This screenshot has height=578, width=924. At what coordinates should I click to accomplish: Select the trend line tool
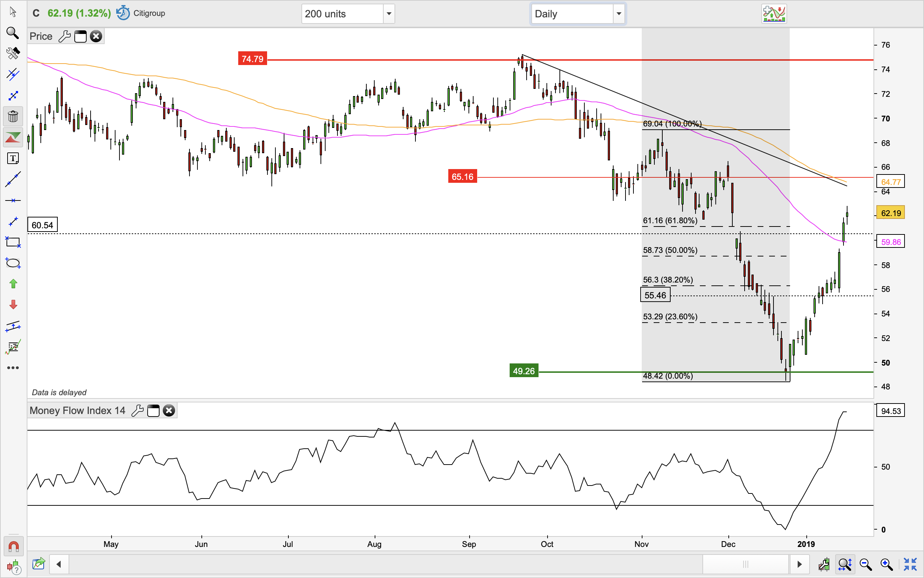coord(13,179)
